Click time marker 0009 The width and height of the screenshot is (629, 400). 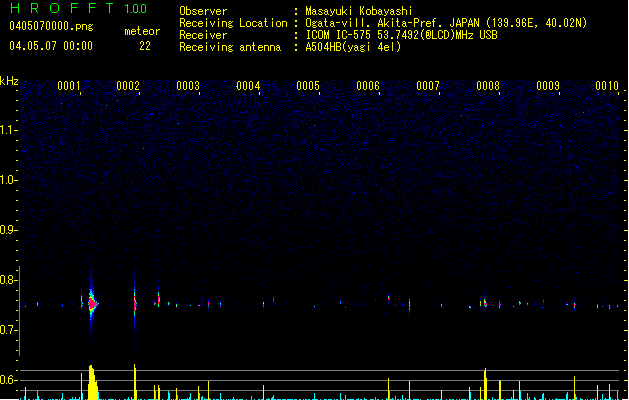548,86
